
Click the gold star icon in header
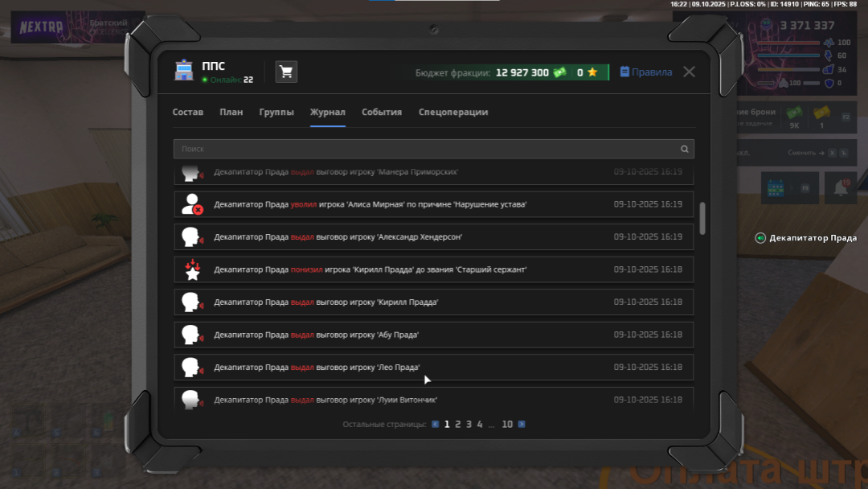[x=592, y=72]
